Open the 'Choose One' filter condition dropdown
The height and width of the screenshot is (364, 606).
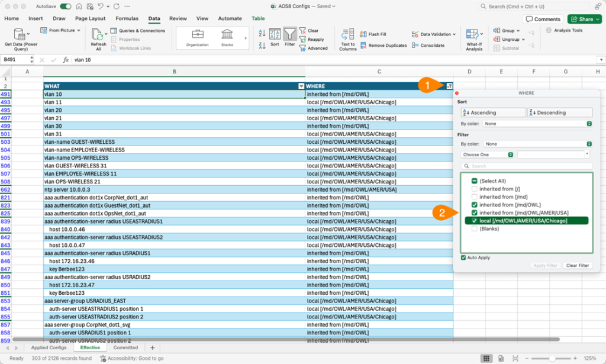click(x=487, y=154)
